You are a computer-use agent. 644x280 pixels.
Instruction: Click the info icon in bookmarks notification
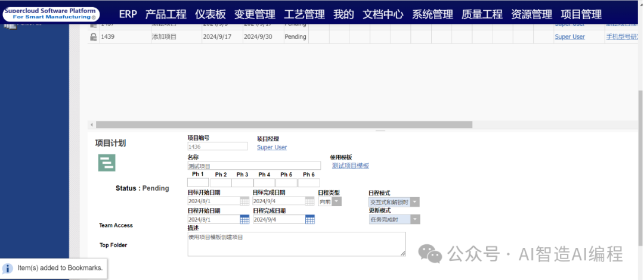[7, 269]
